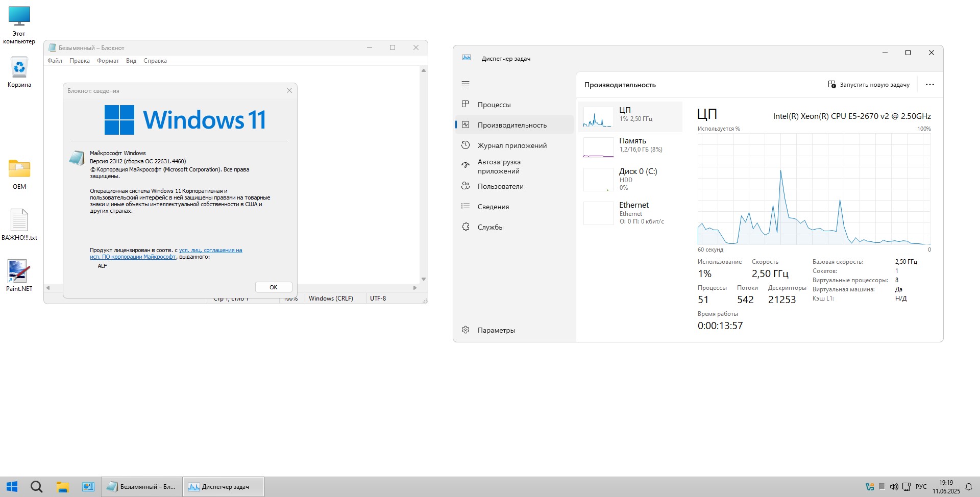
Task: Click the Intel(R) Xeon(R) CPU name text
Action: [852, 116]
